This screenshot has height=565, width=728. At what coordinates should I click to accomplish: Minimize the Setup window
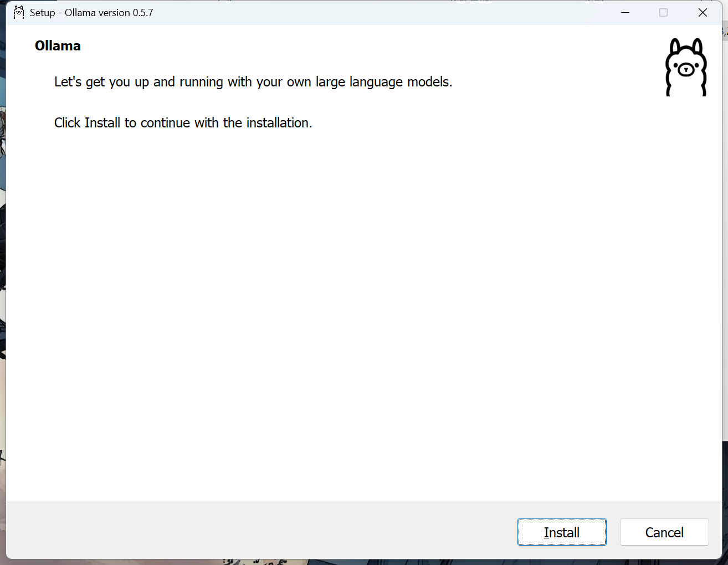click(x=626, y=13)
